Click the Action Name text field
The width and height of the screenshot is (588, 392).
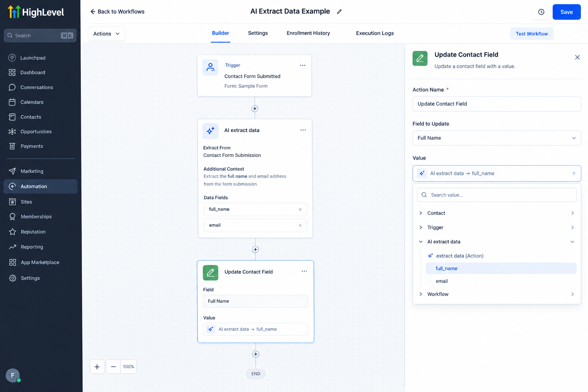pyautogui.click(x=497, y=104)
